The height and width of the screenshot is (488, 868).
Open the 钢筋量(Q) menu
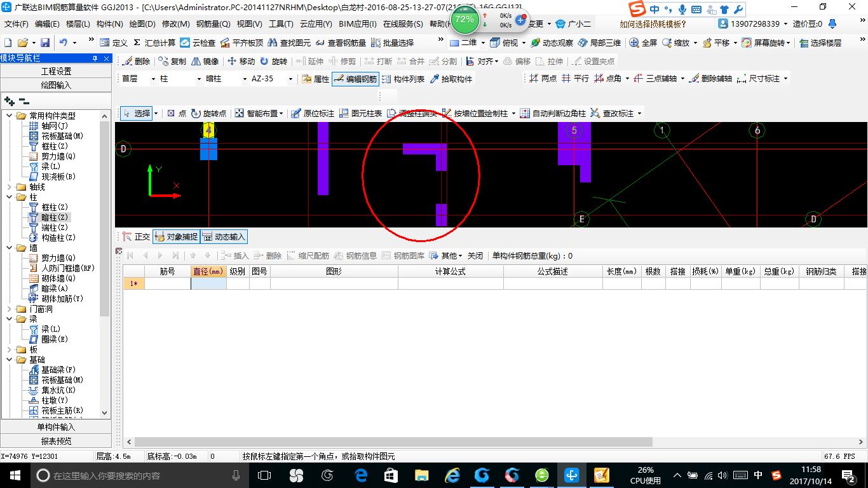tap(213, 24)
